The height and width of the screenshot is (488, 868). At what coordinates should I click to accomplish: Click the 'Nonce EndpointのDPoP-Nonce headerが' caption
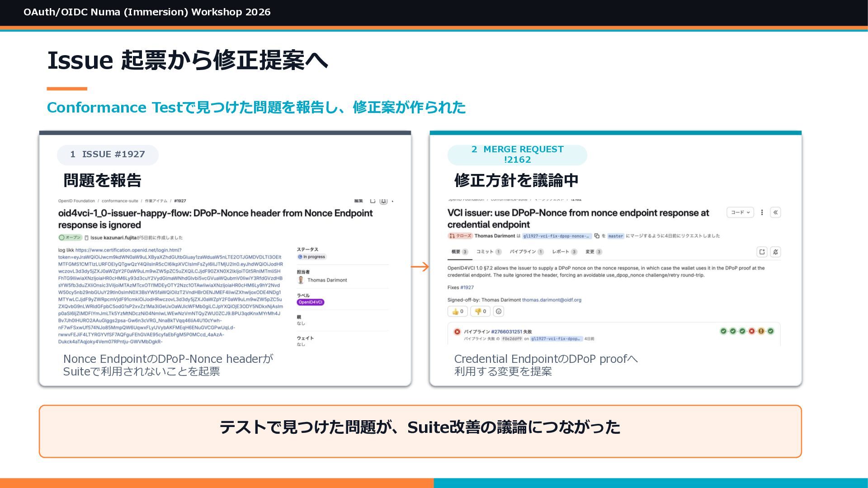pos(168,359)
